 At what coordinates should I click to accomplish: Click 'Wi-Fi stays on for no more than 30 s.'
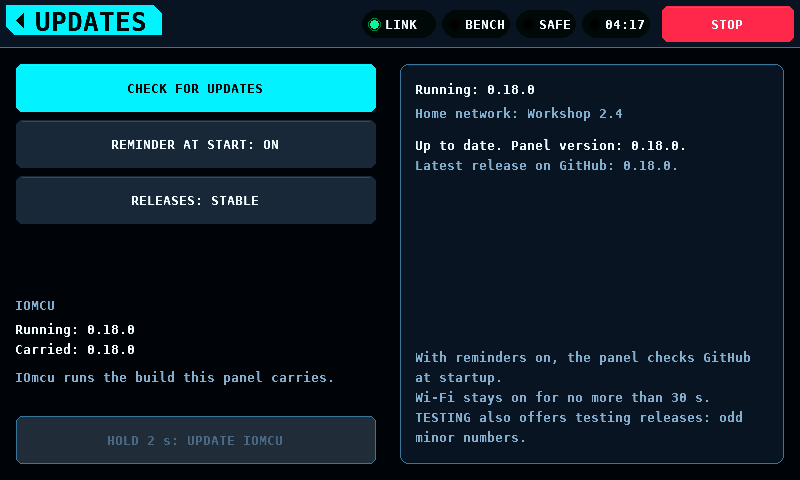(x=562, y=397)
